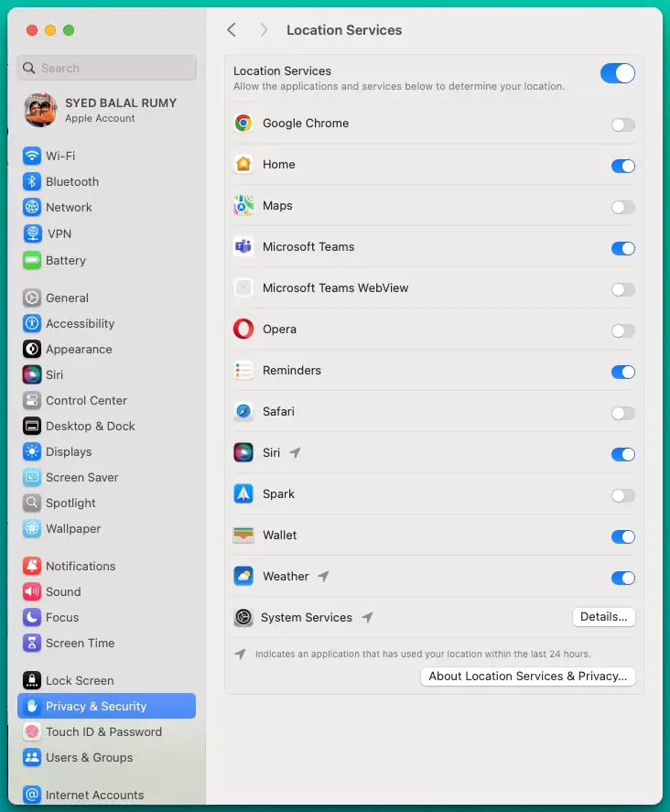Select Notifications in the sidebar
Image resolution: width=670 pixels, height=812 pixels.
pos(81,567)
